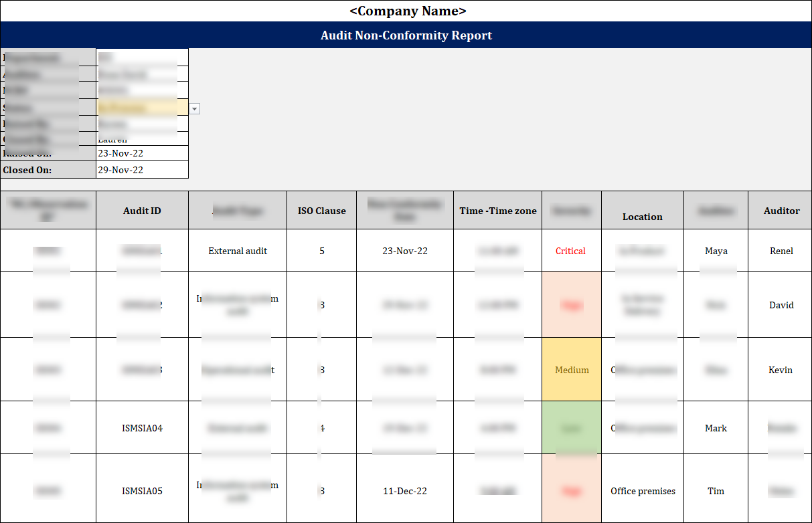
Task: Select the Audit ID column header
Action: [142, 209]
